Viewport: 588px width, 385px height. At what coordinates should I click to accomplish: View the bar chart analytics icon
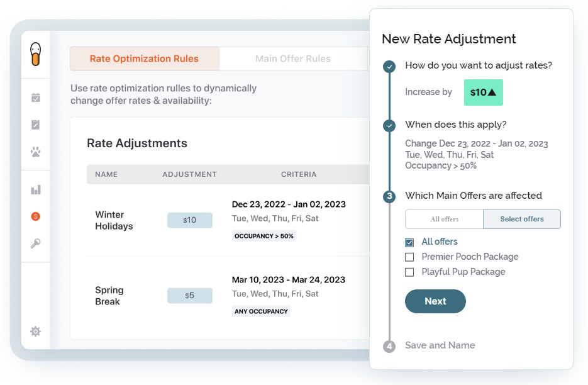(x=36, y=189)
